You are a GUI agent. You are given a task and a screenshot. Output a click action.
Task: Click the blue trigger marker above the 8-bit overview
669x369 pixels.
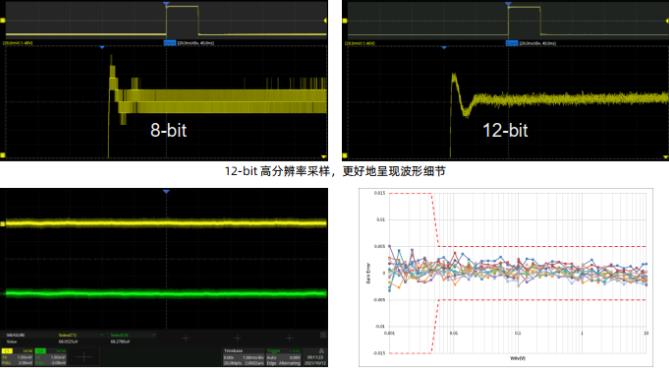166,4
